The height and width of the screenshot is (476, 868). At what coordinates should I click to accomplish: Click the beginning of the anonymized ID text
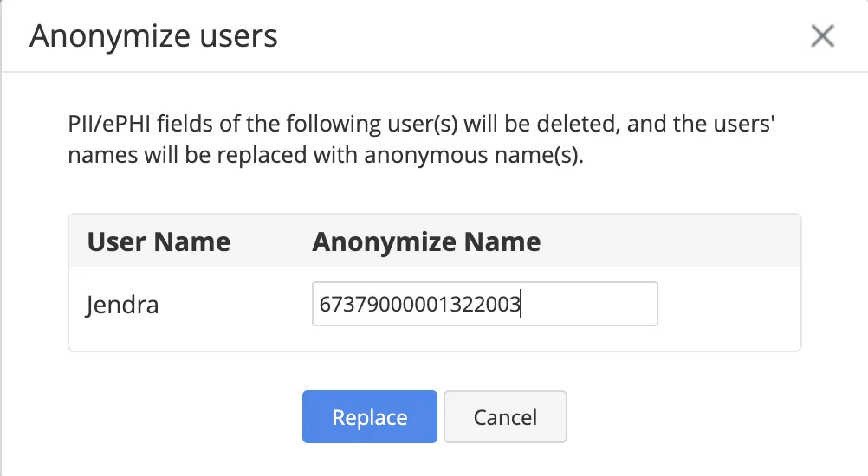[x=321, y=304]
